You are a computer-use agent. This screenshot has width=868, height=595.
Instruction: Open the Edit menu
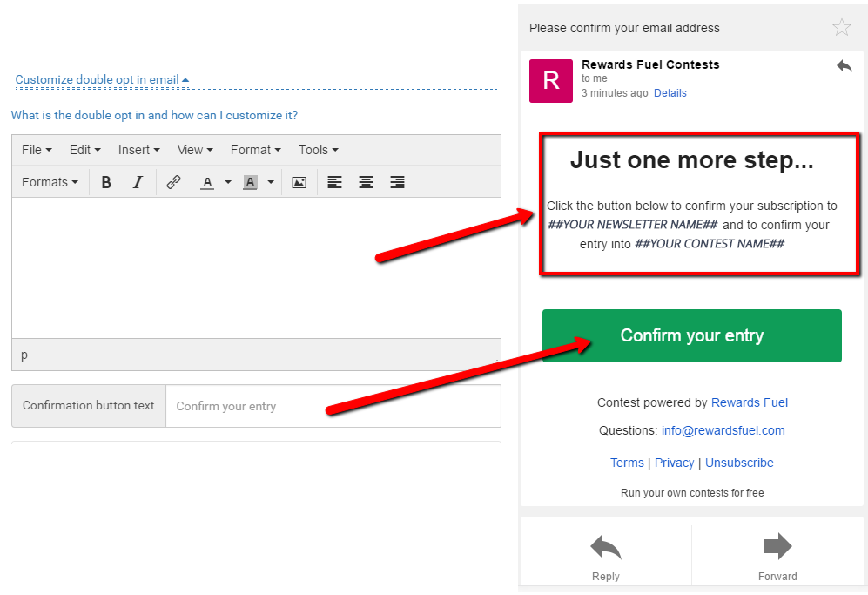(85, 150)
